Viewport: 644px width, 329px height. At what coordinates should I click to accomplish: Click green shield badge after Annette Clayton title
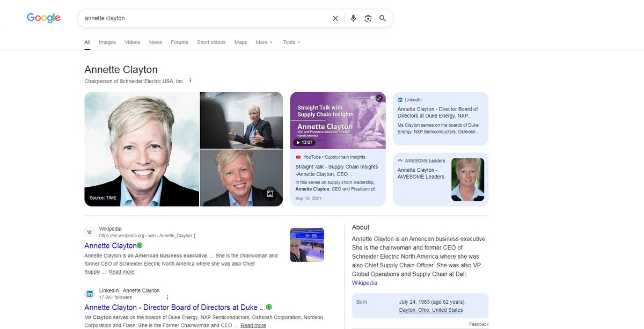coord(140,245)
